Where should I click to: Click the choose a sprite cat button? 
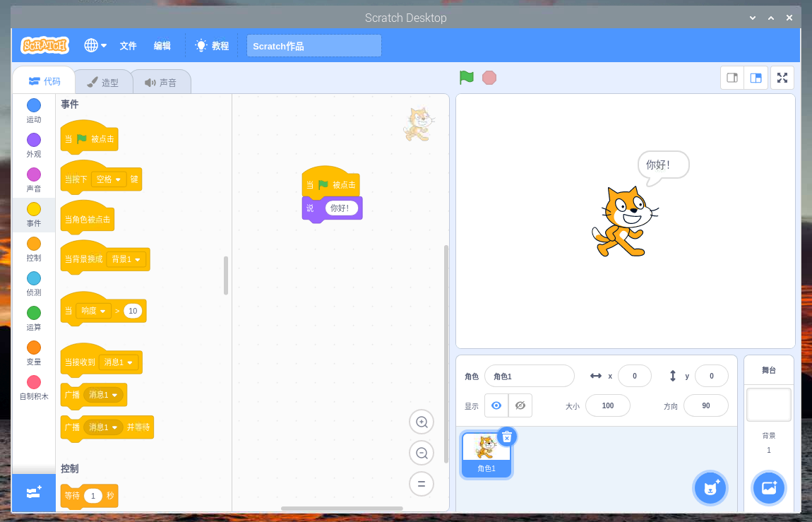click(x=710, y=488)
